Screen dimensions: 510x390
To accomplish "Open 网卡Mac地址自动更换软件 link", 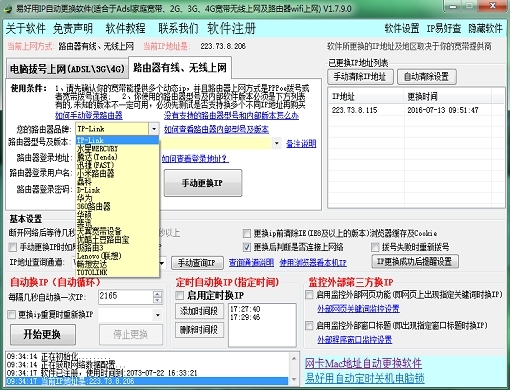I will [363, 363].
